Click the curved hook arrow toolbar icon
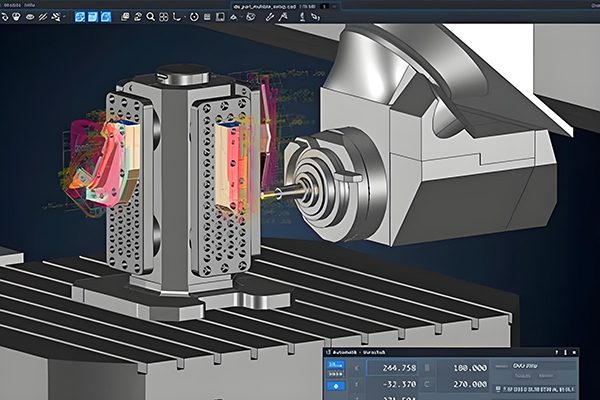 pyautogui.click(x=4, y=17)
